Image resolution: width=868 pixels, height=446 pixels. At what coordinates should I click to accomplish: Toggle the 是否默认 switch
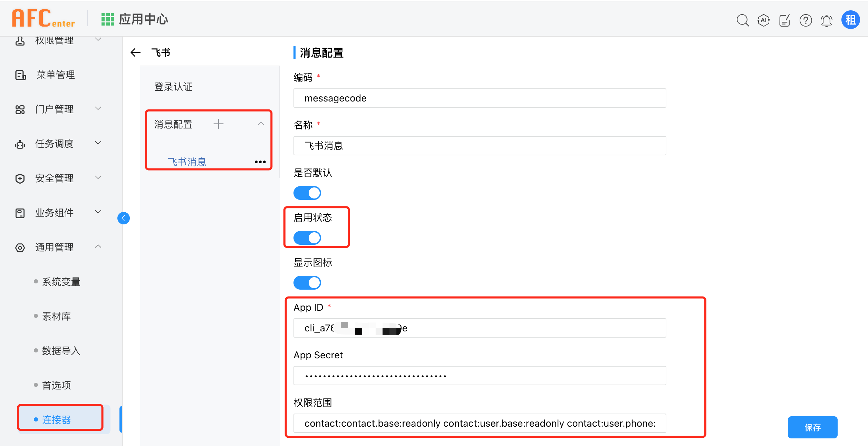[307, 193]
